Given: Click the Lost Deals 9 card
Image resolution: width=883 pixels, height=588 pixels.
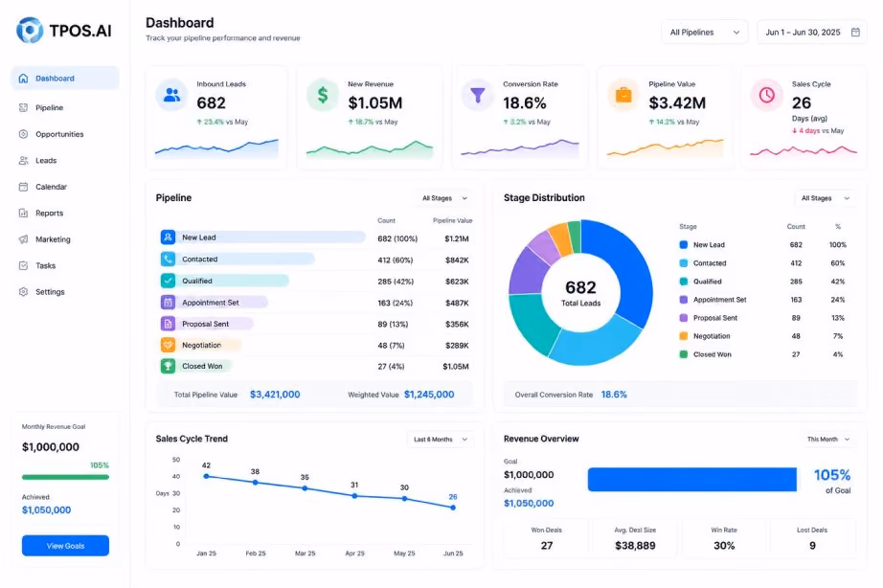Looking at the screenshot, I should [812, 539].
